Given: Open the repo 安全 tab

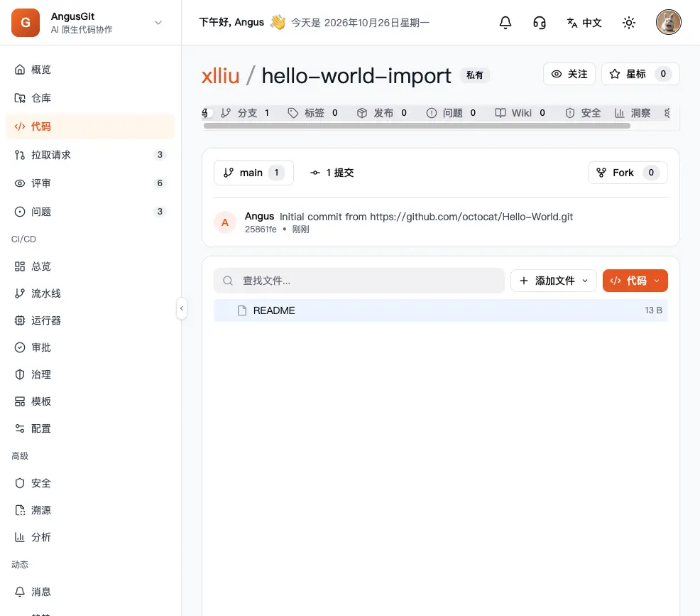Looking at the screenshot, I should (x=583, y=113).
